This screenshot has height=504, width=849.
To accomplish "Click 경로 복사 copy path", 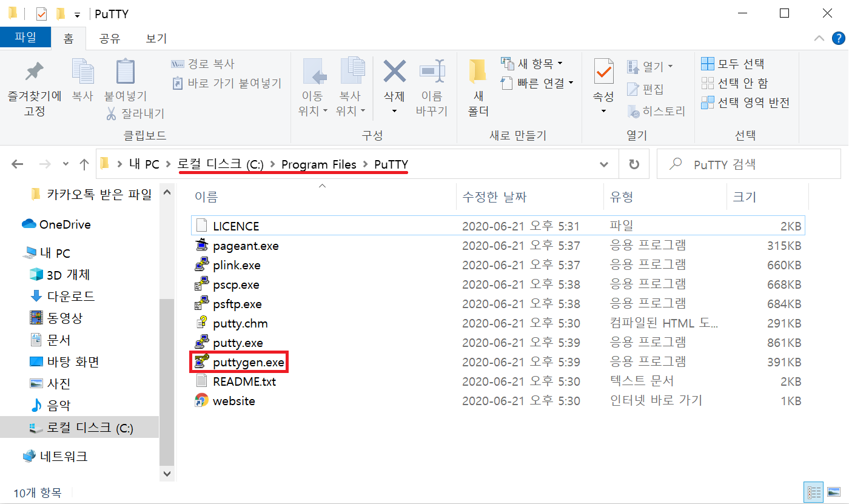I will 203,64.
